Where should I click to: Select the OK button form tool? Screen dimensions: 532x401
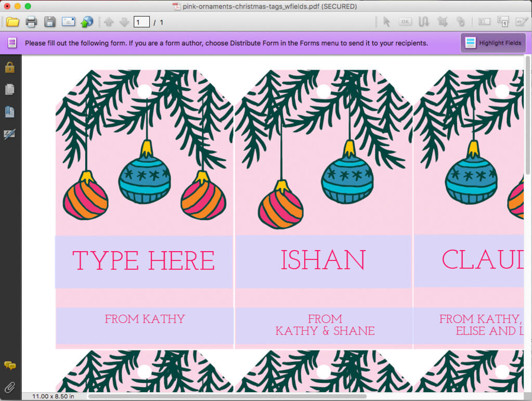pyautogui.click(x=405, y=22)
